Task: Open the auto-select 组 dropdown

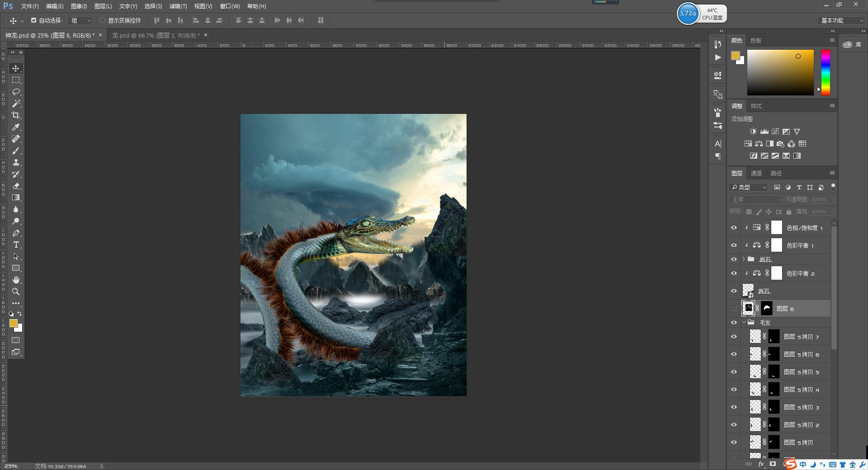Action: pos(80,20)
